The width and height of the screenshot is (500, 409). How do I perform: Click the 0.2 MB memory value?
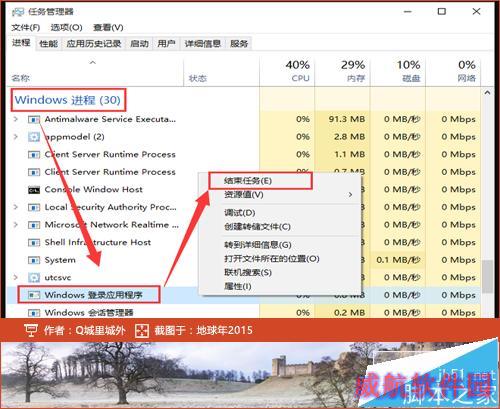tap(349, 313)
